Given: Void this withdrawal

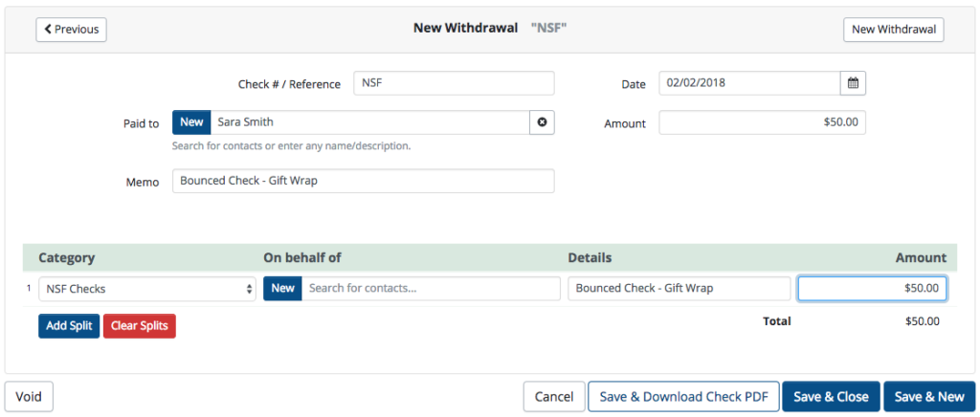Looking at the screenshot, I should 29,396.
